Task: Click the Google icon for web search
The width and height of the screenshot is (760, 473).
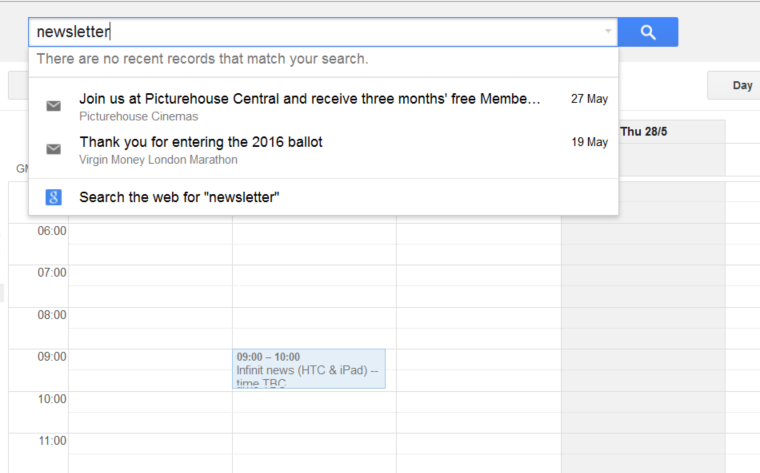Action: click(53, 197)
